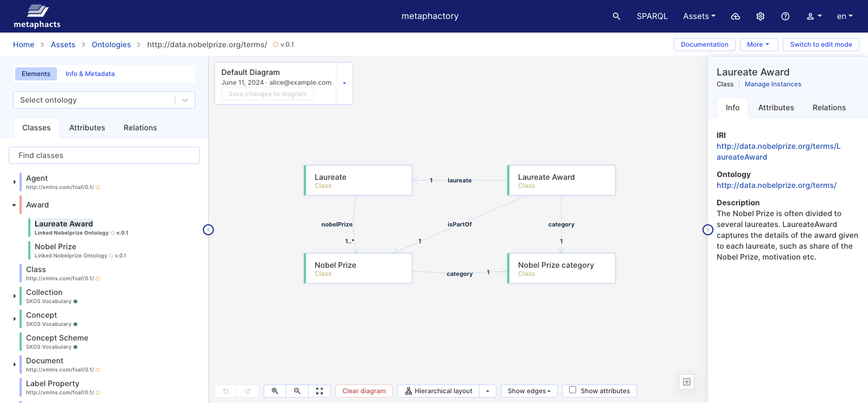868x403 pixels.
Task: Collapse the Award class tree node
Action: [x=14, y=205]
